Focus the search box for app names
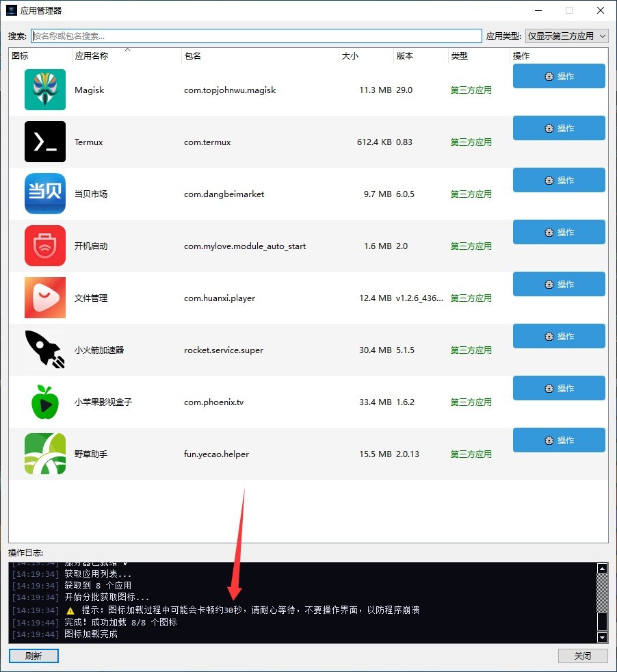This screenshot has height=672, width=617. (x=257, y=36)
